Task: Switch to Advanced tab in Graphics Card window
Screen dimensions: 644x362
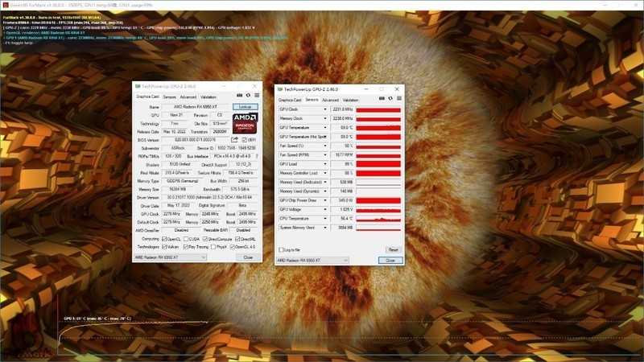Action: (188, 97)
